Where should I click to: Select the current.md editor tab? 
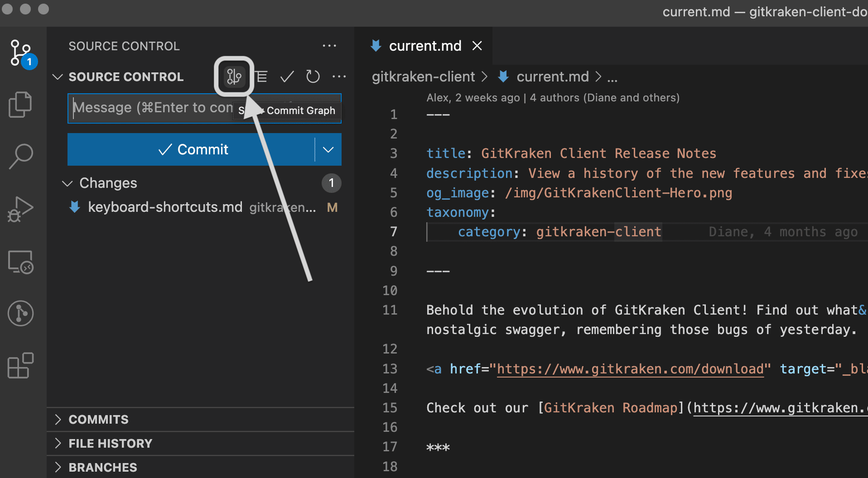click(x=424, y=46)
